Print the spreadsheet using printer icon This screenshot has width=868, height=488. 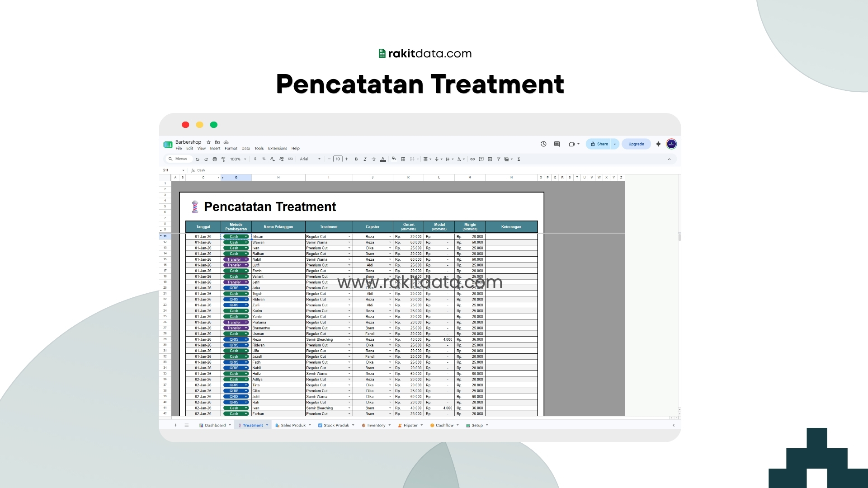tap(215, 159)
